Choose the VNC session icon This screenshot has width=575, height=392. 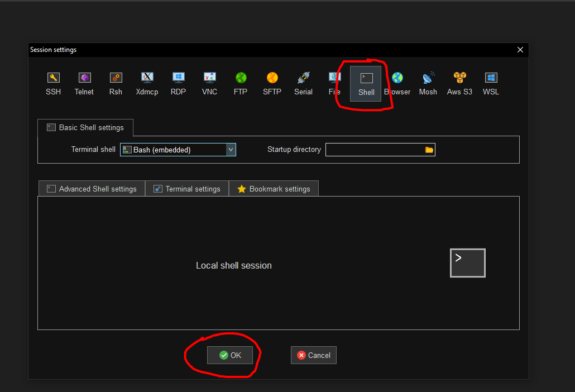209,83
